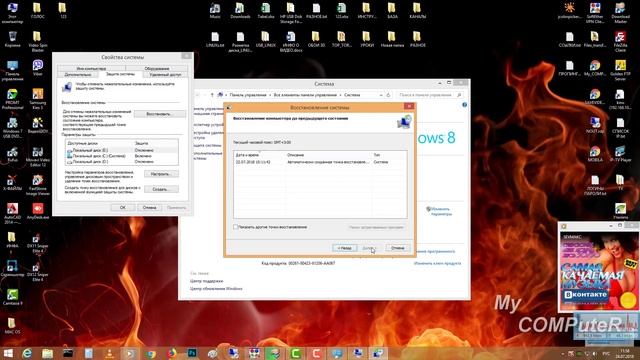The width and height of the screenshot is (640, 360).
Task: Open the IP-TV Player desktop icon
Action: coord(620,154)
